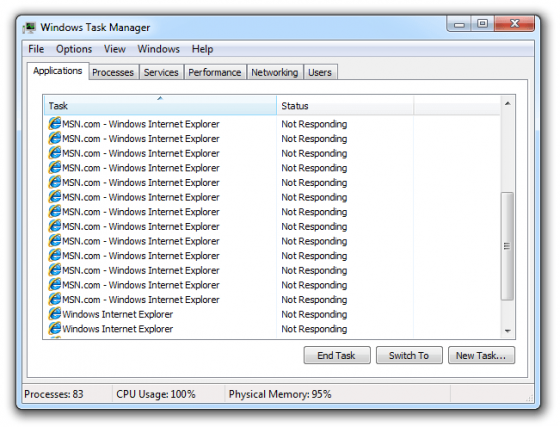Switch to the Services tab
Screen dimensions: 560x427
161,72
